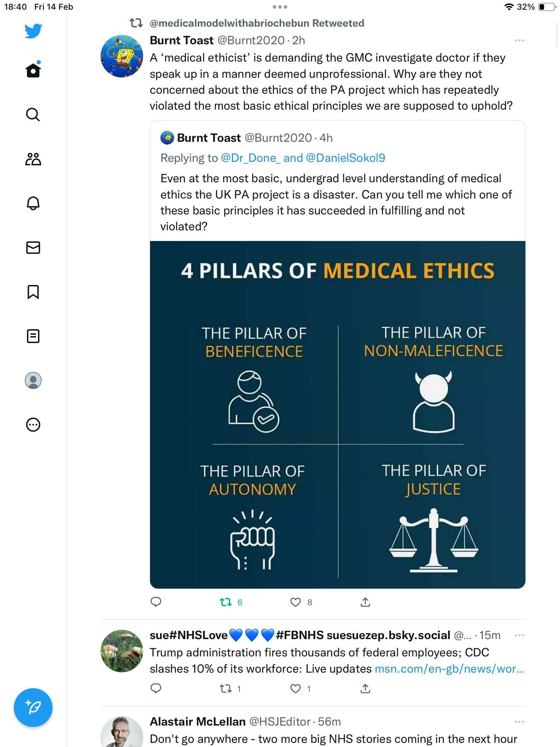Open the 4 Pillars of Medical Ethics image
The width and height of the screenshot is (560, 747).
[x=338, y=415]
